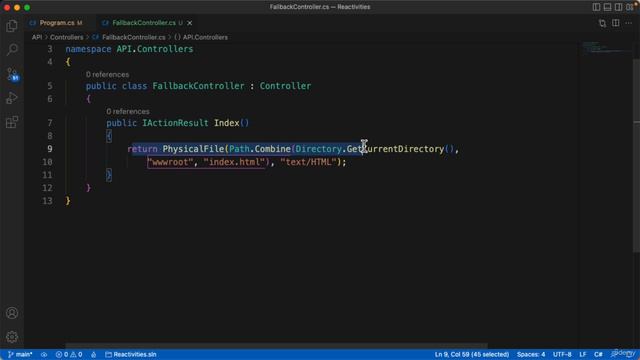
Task: Click the FallbackController class name
Action: tap(198, 86)
